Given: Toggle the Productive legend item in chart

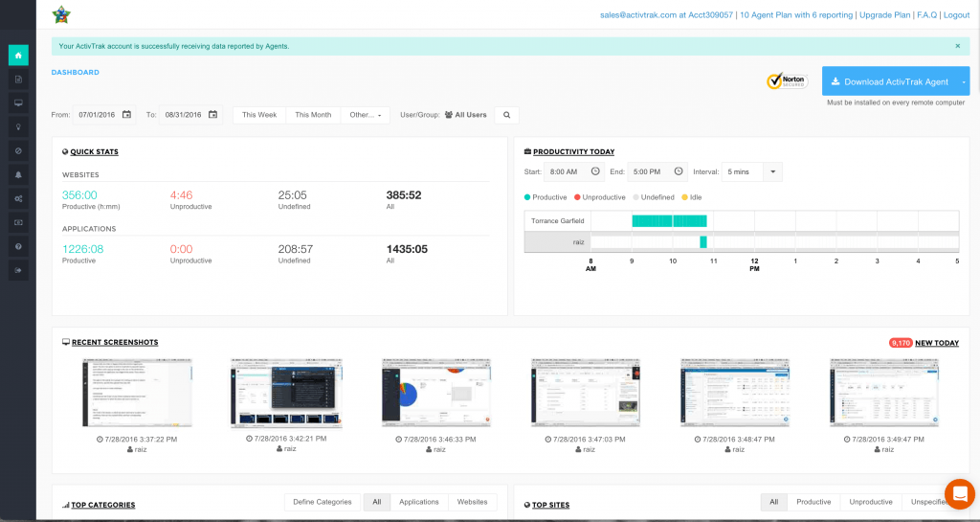Looking at the screenshot, I should (x=546, y=197).
